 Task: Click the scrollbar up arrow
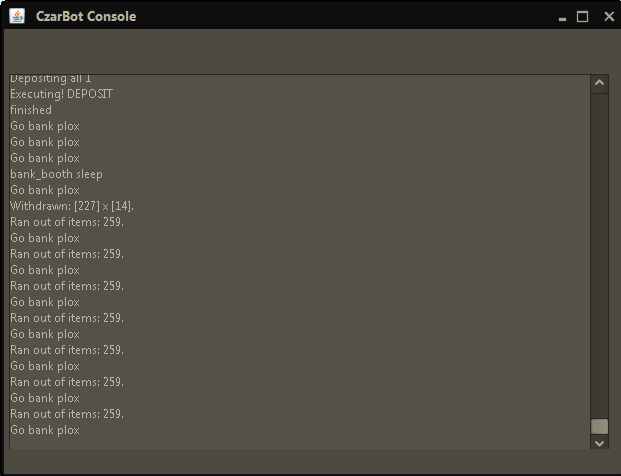tap(599, 84)
